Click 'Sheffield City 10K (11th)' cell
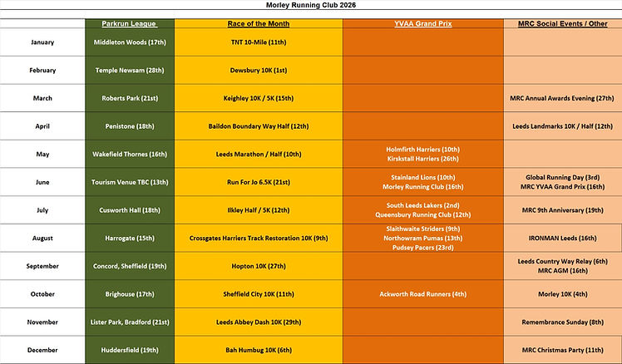 coord(259,294)
